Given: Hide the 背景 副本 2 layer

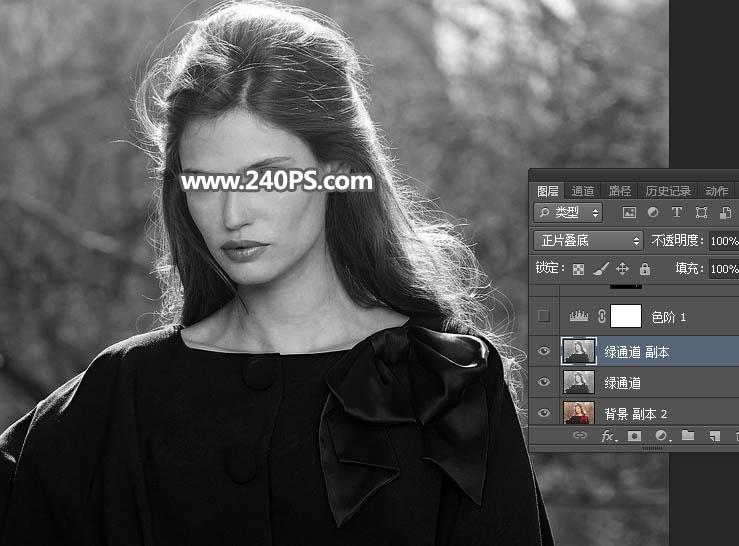Looking at the screenshot, I should [544, 413].
